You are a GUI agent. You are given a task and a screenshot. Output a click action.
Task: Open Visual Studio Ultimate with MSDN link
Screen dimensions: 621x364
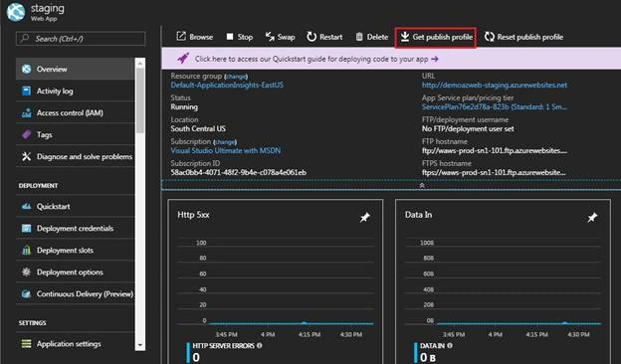click(225, 151)
